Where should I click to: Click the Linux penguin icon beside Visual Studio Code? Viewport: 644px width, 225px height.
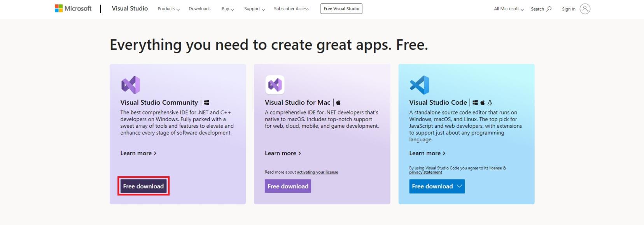coord(490,103)
